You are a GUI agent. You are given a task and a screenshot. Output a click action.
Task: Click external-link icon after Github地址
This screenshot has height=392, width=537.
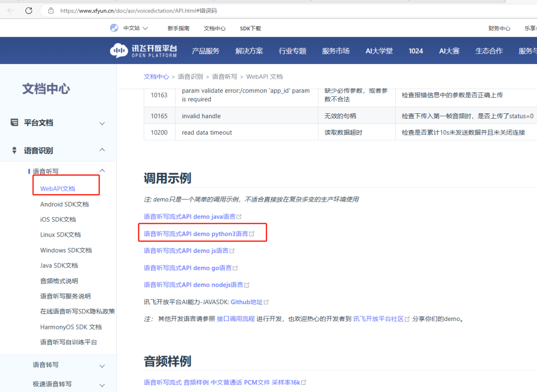click(x=267, y=302)
